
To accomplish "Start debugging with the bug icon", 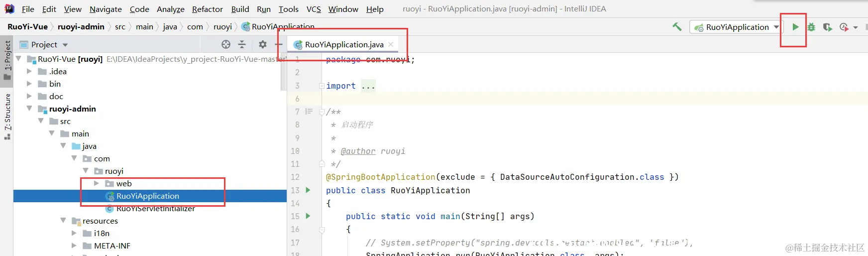I will (811, 27).
